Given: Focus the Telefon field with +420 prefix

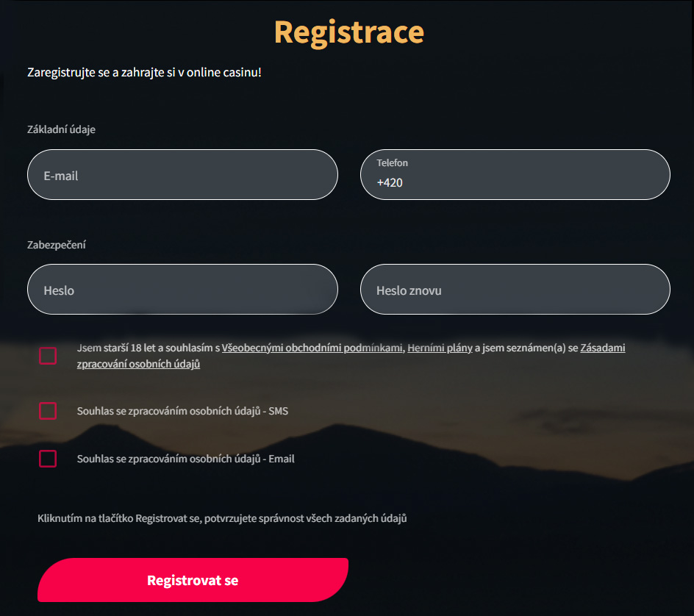Looking at the screenshot, I should coord(515,175).
